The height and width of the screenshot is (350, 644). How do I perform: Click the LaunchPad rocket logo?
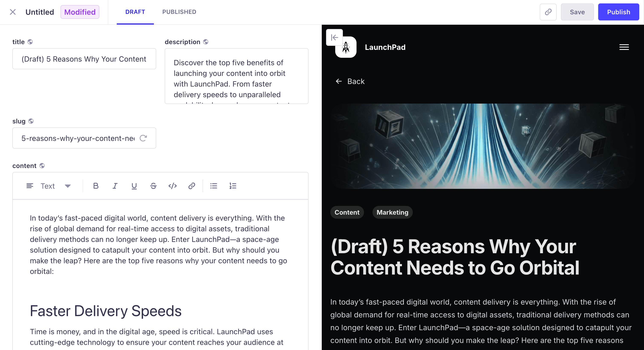[x=346, y=48]
